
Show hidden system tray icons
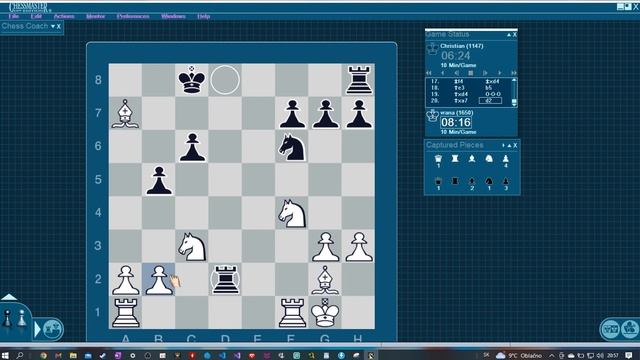[x=552, y=356]
